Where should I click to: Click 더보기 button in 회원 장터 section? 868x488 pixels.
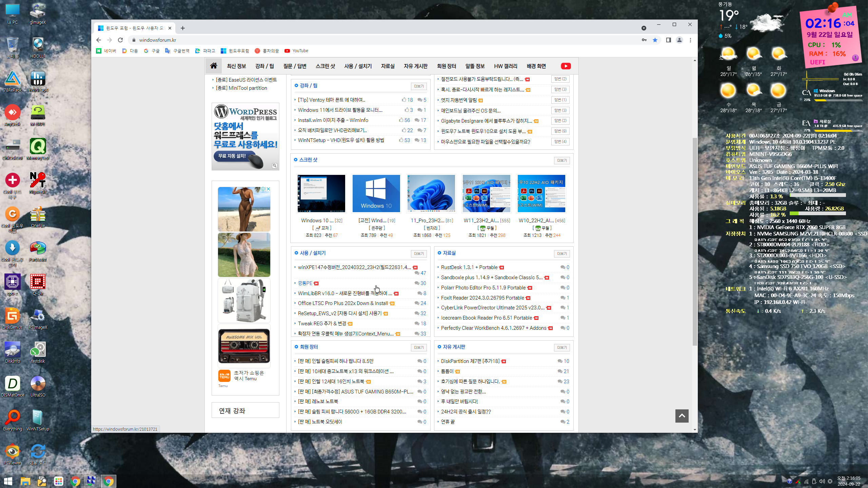(x=419, y=347)
